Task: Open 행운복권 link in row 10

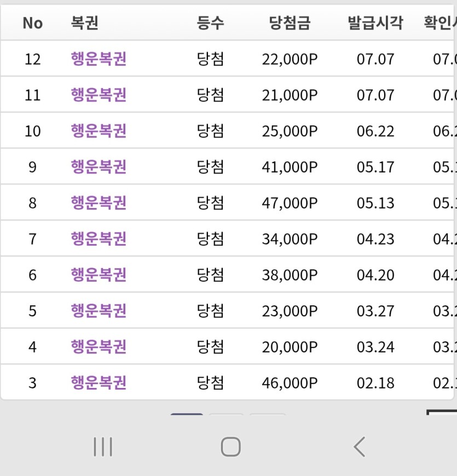Action: pos(99,131)
